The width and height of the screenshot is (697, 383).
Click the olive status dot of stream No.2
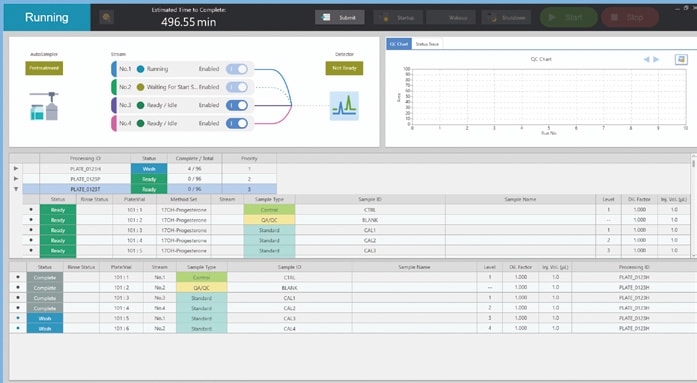[x=140, y=87]
